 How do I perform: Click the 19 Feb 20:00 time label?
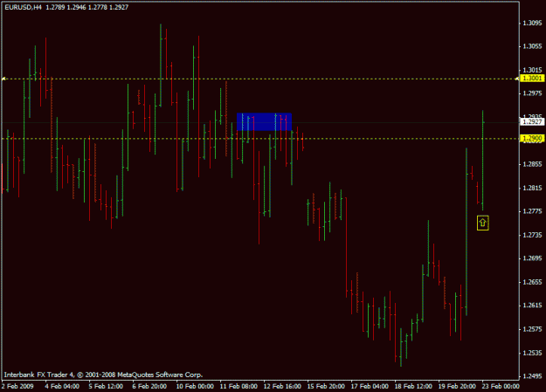[457, 386]
